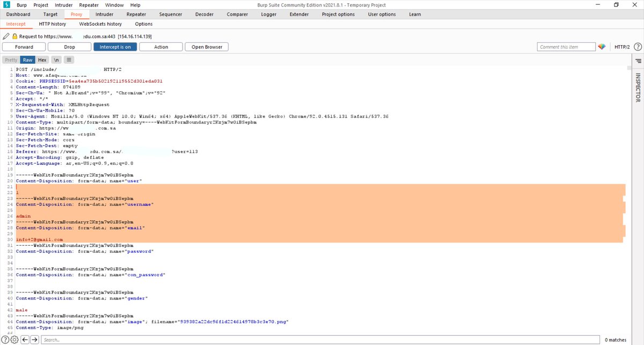
Task: Open the message editor hamburger menu
Action: point(69,60)
